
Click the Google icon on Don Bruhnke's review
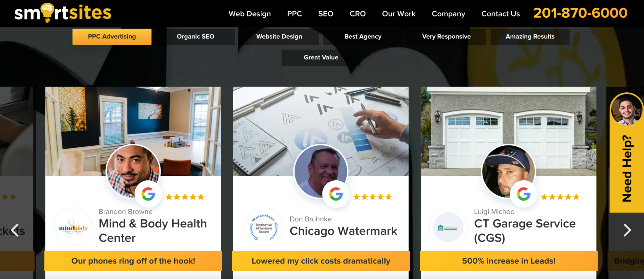(336, 194)
